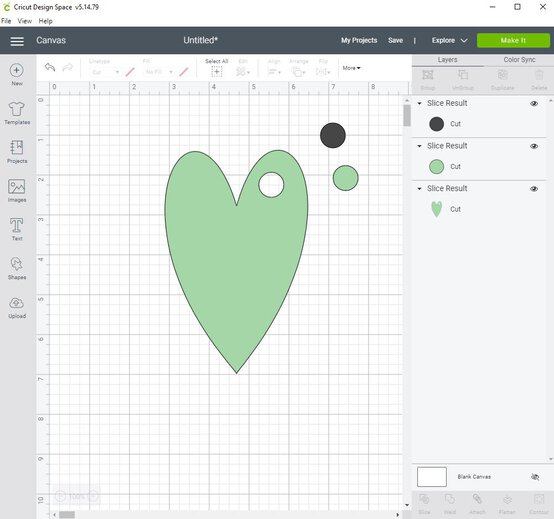Open the View menu
Image resolution: width=554 pixels, height=519 pixels.
click(x=25, y=21)
